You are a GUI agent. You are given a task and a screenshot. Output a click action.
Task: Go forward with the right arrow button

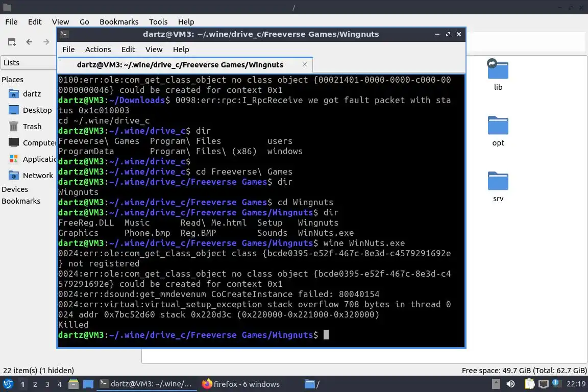46,42
